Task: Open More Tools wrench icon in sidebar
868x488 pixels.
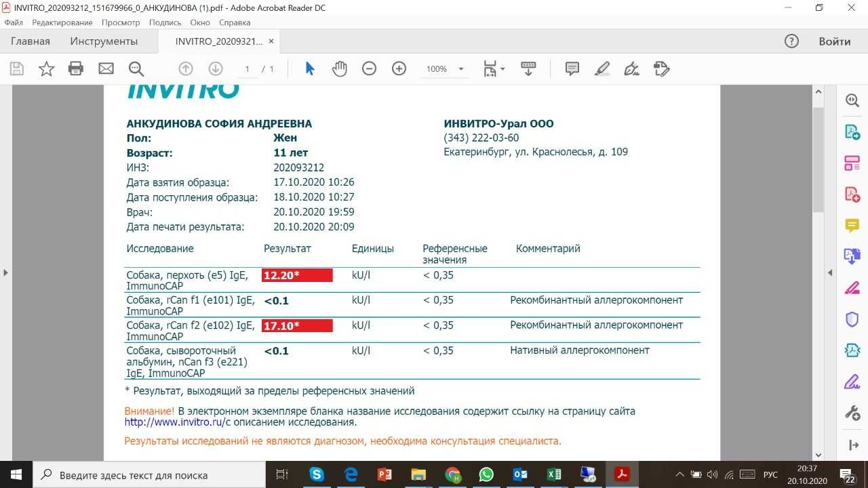Action: coord(852,413)
